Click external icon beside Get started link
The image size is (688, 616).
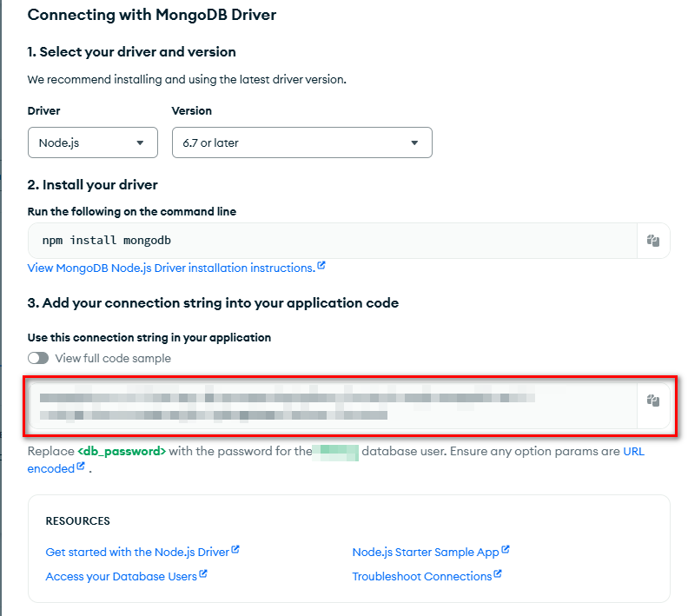point(235,550)
